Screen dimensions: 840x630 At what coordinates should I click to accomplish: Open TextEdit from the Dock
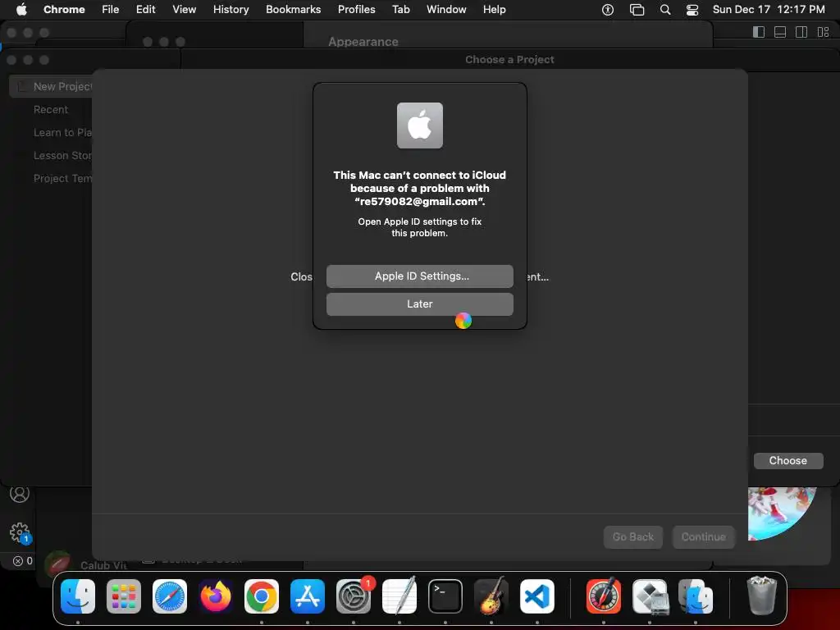coord(399,596)
